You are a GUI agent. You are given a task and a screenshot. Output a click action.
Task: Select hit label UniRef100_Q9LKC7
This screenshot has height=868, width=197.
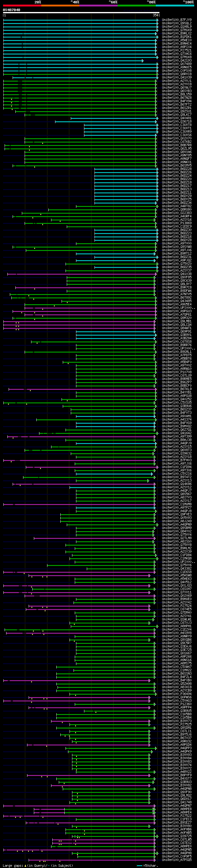click(x=176, y=115)
